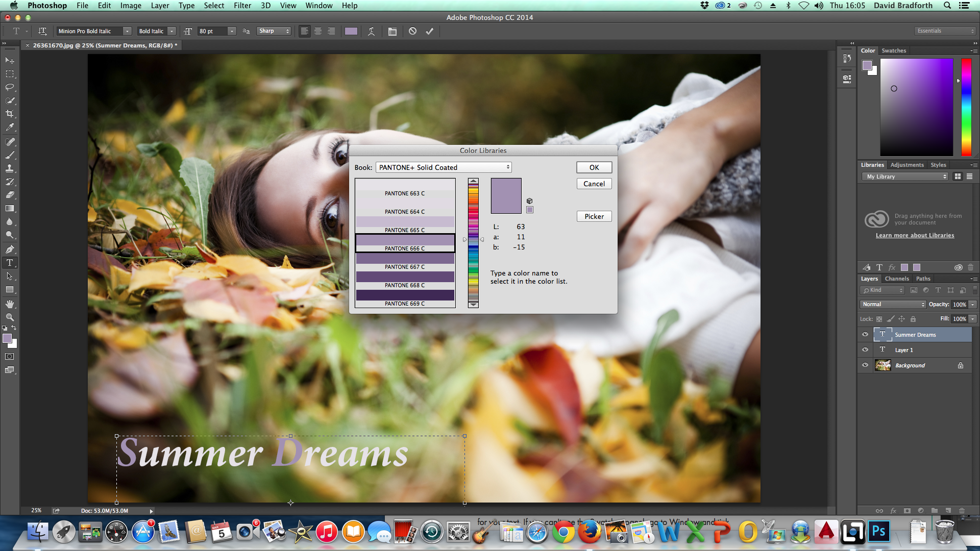Hide the Summer Dreams layer

865,335
